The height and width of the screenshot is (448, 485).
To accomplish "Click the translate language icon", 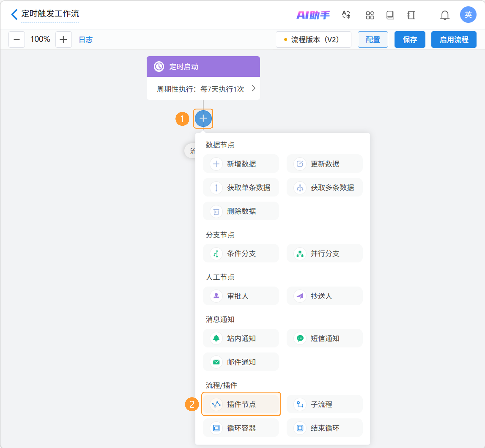I will tap(346, 15).
